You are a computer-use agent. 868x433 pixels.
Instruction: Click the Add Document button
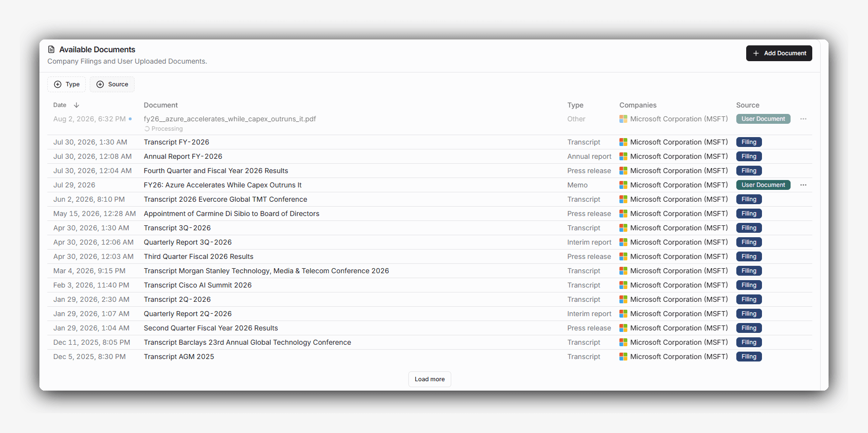pyautogui.click(x=779, y=53)
